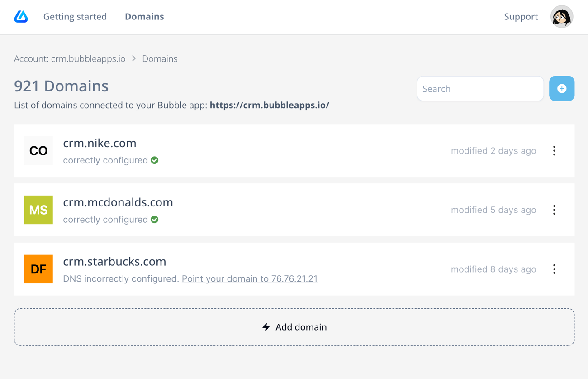Image resolution: width=588 pixels, height=379 pixels.
Task: Click the 921 Domains heading
Action: [61, 86]
